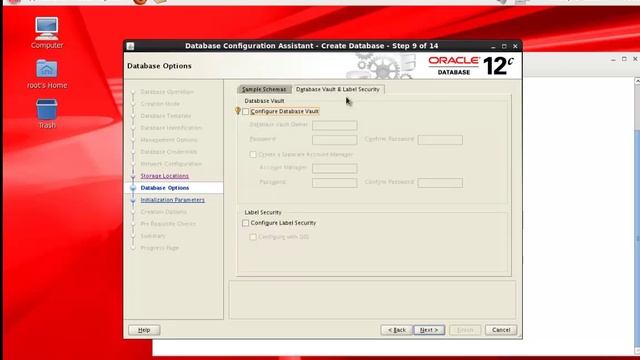Click the Management Options step text

[x=169, y=140]
